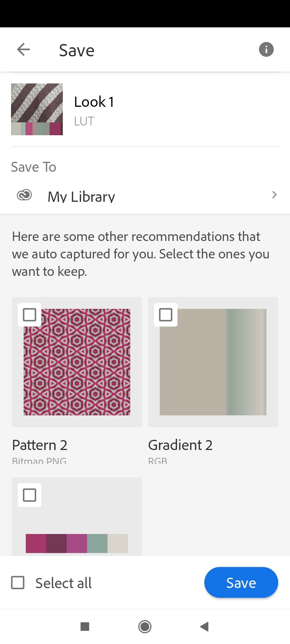Click the dark plum palette swatch
Screen dimensions: 290x644
[56, 543]
